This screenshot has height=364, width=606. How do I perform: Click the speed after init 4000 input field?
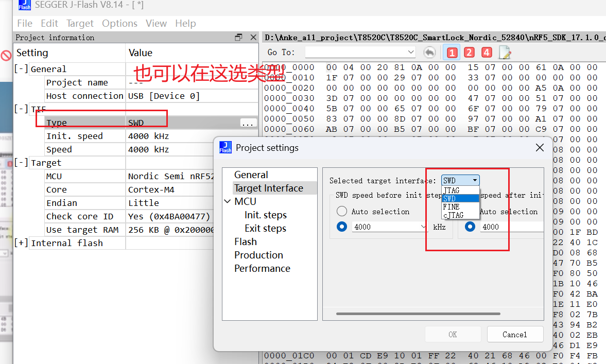(x=512, y=227)
